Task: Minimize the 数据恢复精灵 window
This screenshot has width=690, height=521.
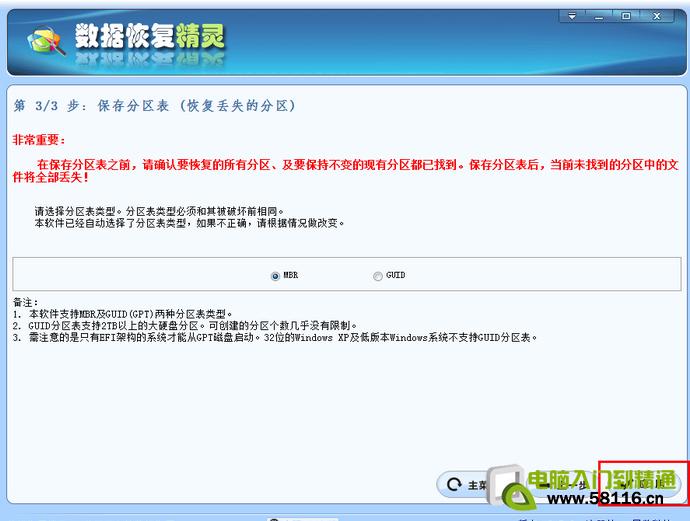Action: coord(598,16)
